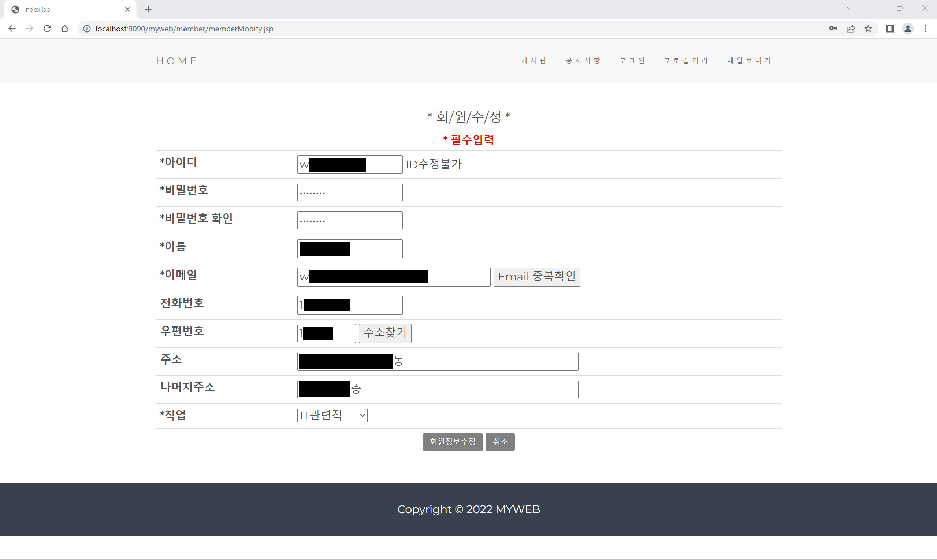Open Chrome three-dot menu
The height and width of the screenshot is (560, 937).
[x=925, y=29]
